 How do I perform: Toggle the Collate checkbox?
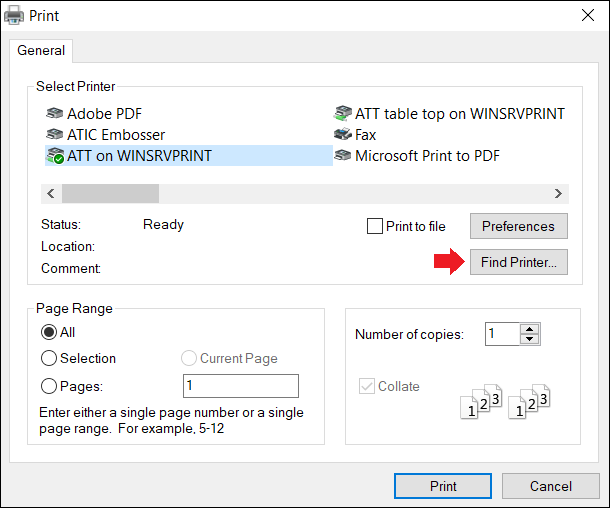point(366,386)
